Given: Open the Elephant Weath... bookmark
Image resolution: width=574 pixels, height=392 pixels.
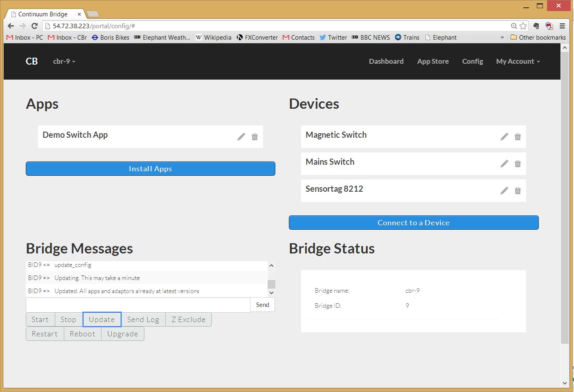Looking at the screenshot, I should [x=162, y=37].
